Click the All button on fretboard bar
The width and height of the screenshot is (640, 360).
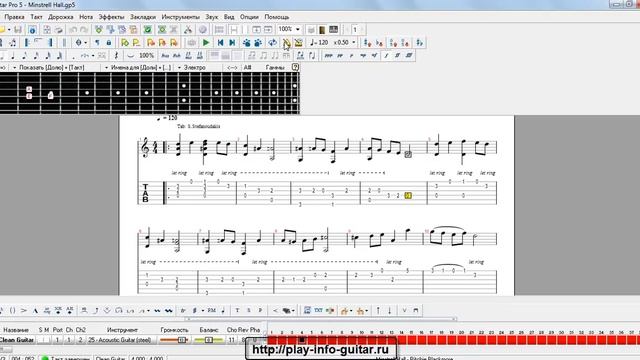(x=247, y=67)
